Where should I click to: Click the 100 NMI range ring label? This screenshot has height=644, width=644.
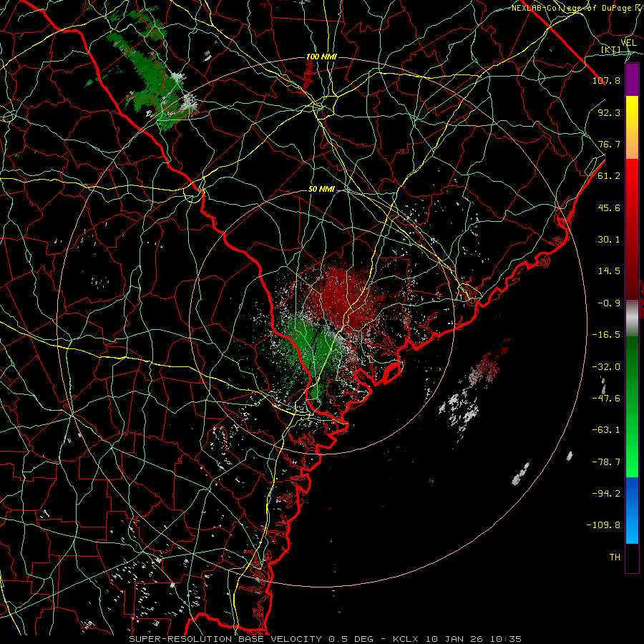321,57
